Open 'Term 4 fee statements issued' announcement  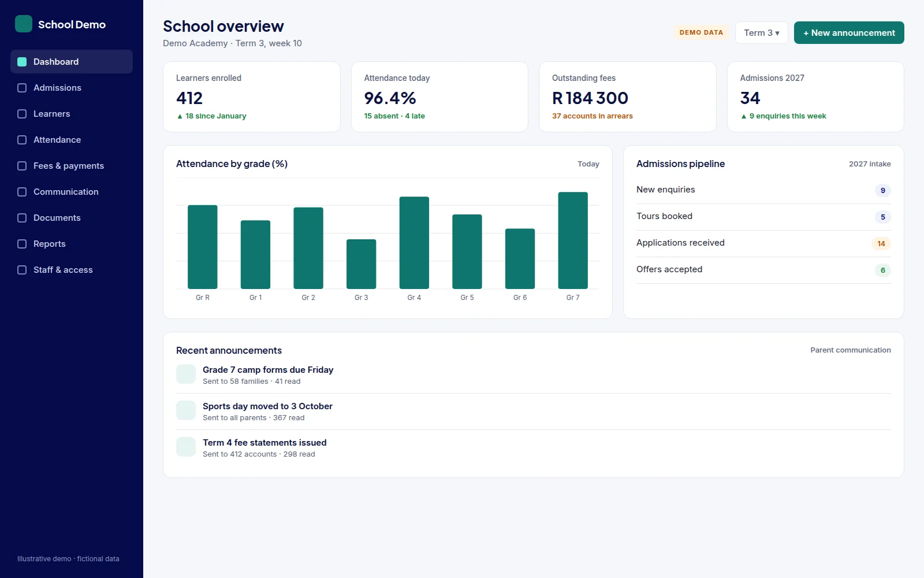(264, 443)
